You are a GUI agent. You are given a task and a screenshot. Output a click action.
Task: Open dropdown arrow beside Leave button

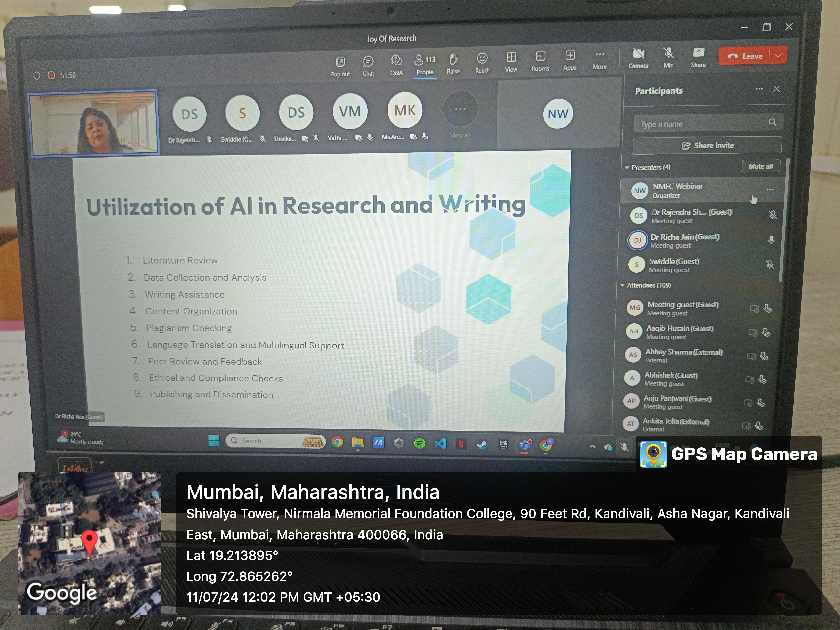coord(778,56)
